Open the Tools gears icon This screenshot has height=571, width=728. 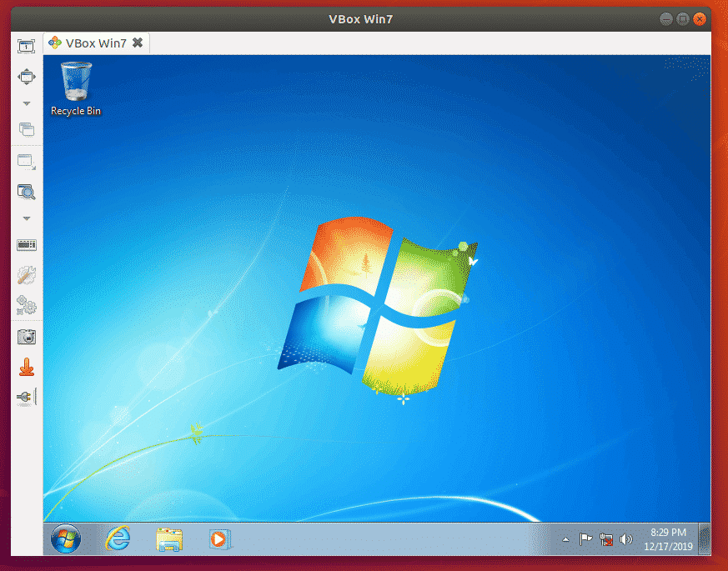[27, 305]
